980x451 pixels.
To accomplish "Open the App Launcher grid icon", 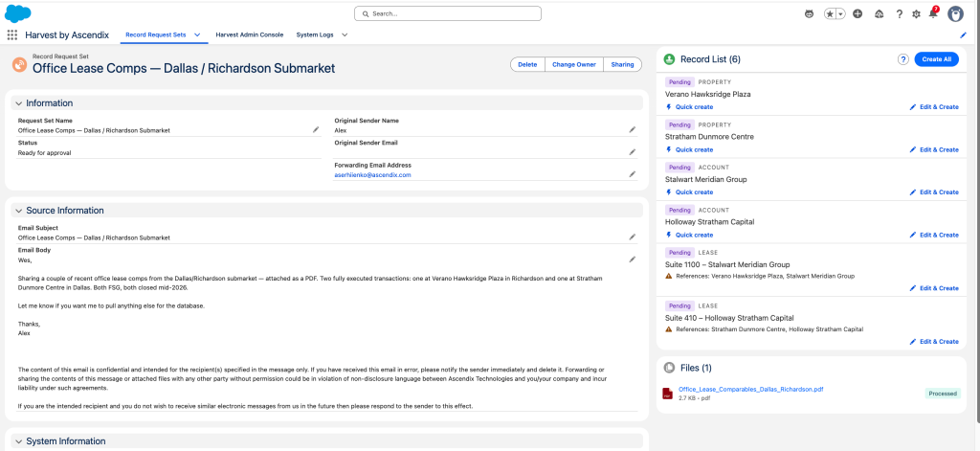I will click(11, 35).
